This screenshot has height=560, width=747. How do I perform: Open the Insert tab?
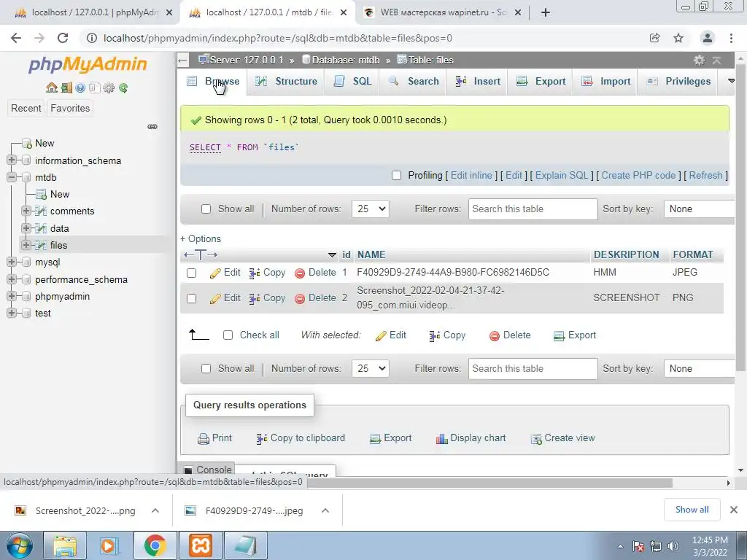[x=477, y=82]
